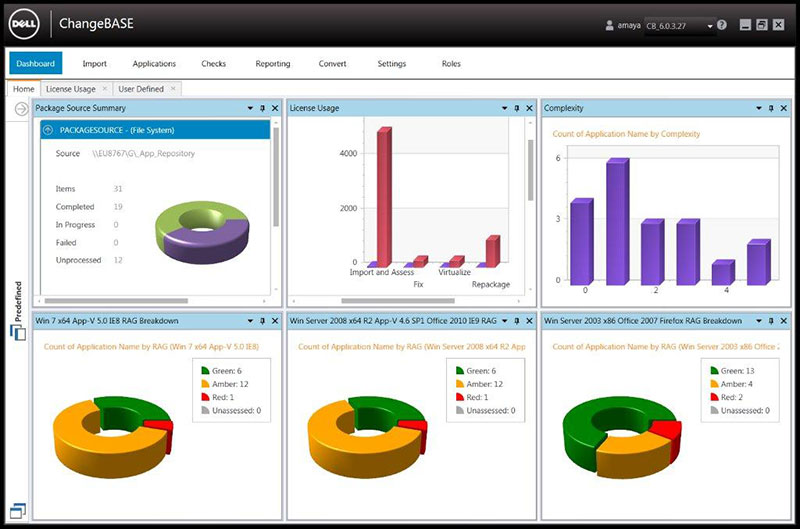Pin the License Usage panel
This screenshot has height=529, width=800.
click(x=516, y=108)
